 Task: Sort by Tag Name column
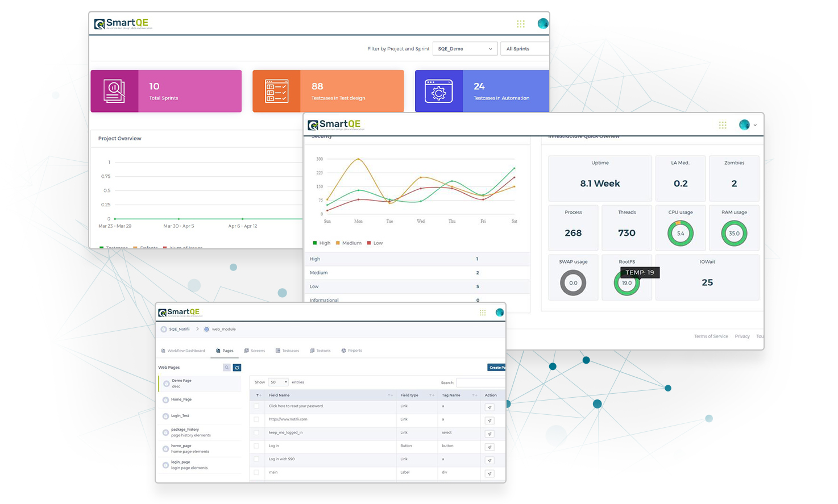coord(459,395)
